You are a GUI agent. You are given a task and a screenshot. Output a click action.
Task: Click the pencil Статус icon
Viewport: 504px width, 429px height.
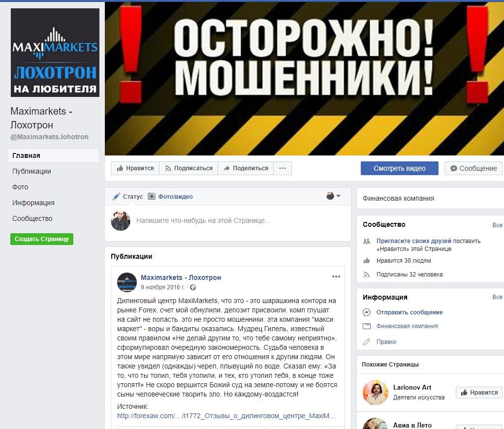116,196
